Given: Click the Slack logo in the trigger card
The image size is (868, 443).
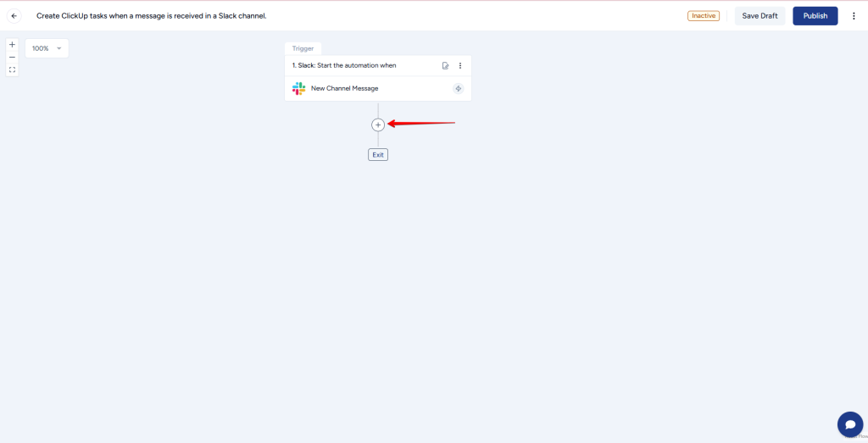Looking at the screenshot, I should (298, 88).
